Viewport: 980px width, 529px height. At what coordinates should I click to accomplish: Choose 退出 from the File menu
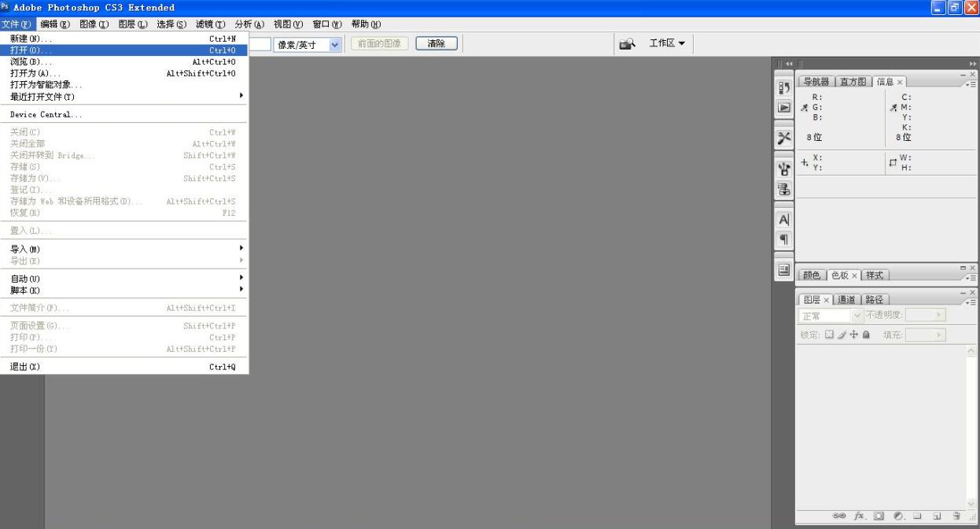coord(124,366)
